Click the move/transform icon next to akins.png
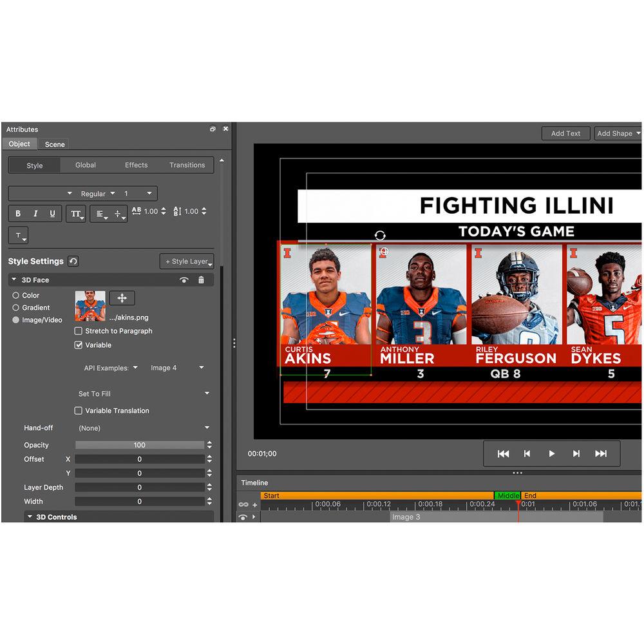 [x=121, y=298]
